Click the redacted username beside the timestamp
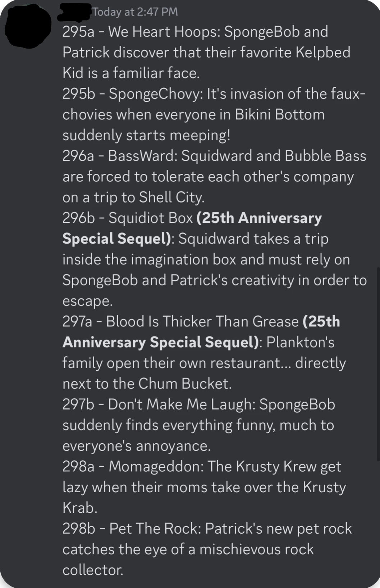 pos(74,12)
